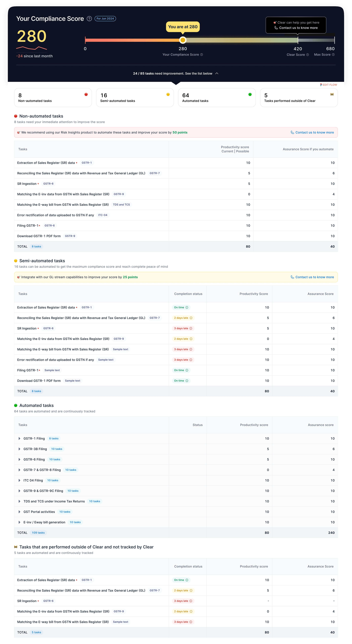The image size is (352, 644).
Task: Open the Non-automated tasks summary card
Action: tap(53, 98)
